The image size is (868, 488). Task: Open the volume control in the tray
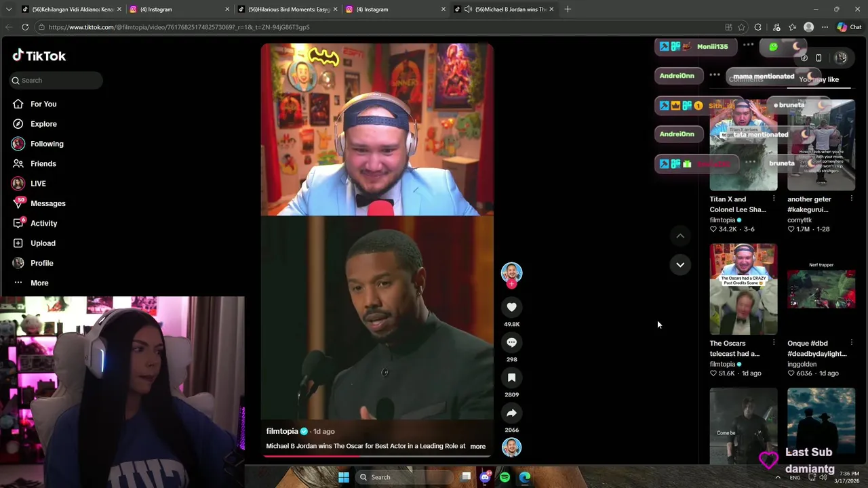[x=823, y=477]
